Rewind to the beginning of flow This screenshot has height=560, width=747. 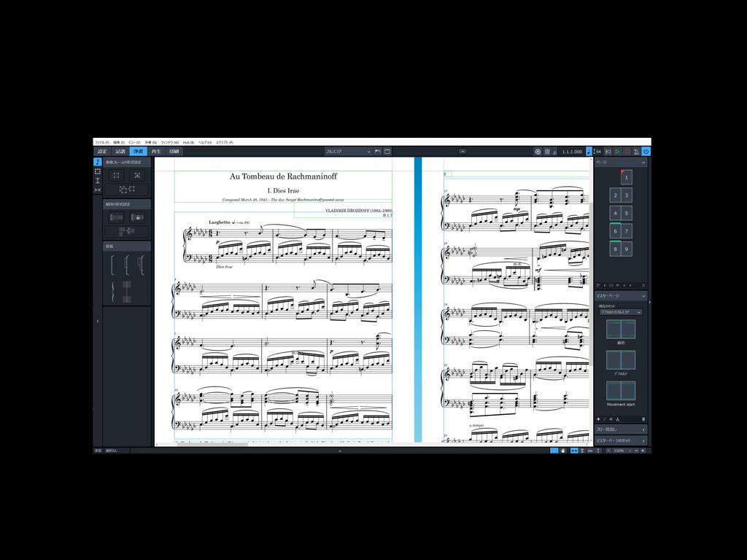pyautogui.click(x=608, y=152)
